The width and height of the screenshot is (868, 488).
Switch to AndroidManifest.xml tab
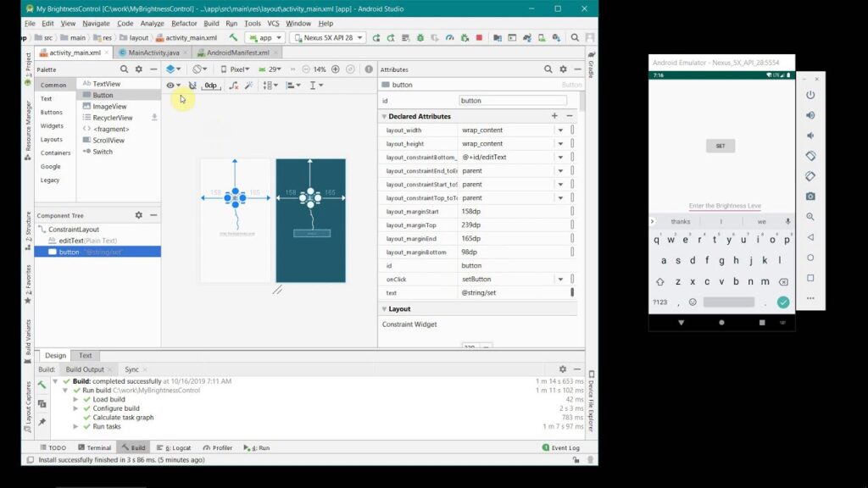point(237,53)
